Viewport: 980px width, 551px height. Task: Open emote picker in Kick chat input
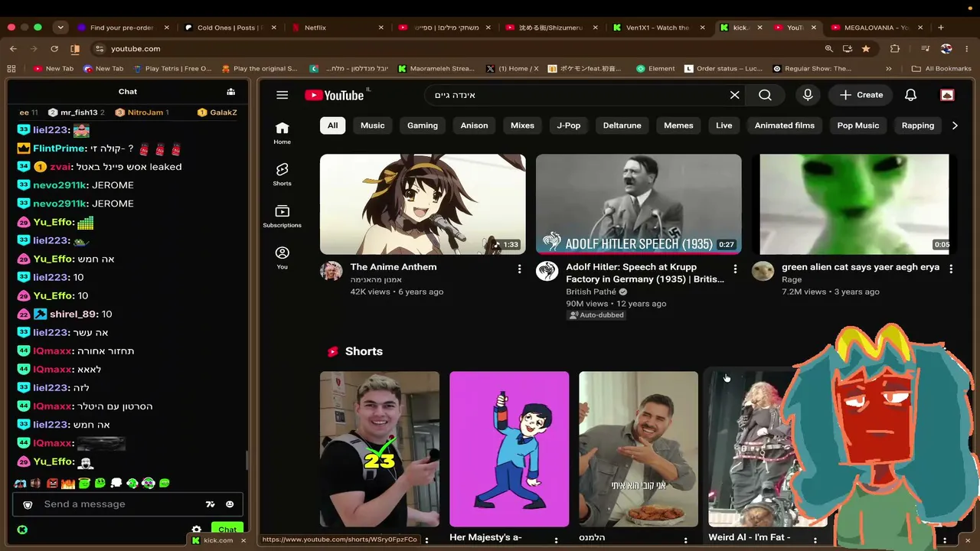tap(230, 504)
